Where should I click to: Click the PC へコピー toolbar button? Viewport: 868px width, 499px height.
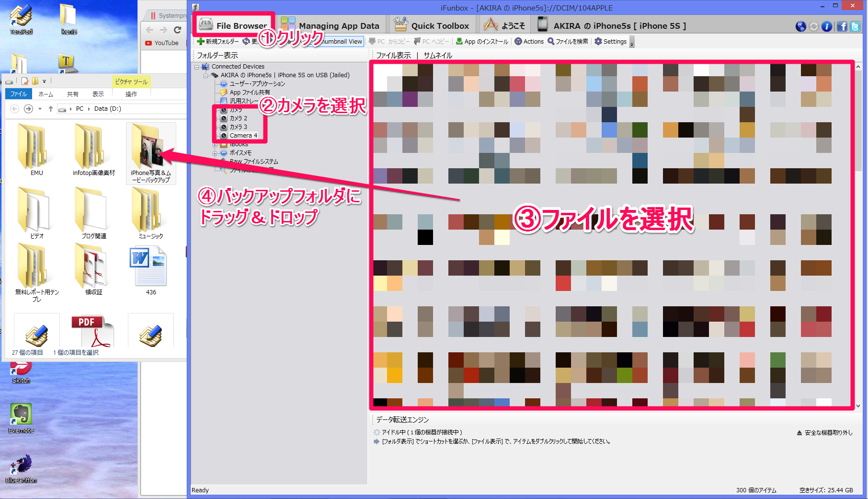tap(432, 42)
